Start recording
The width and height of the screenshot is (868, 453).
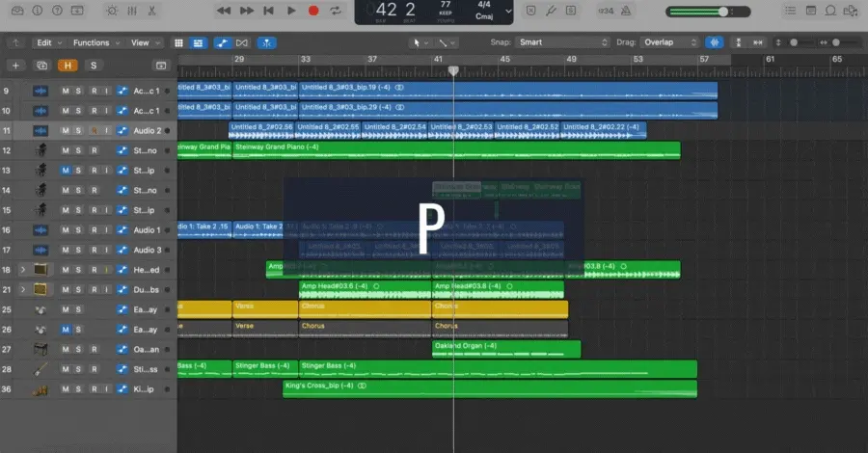click(x=313, y=11)
